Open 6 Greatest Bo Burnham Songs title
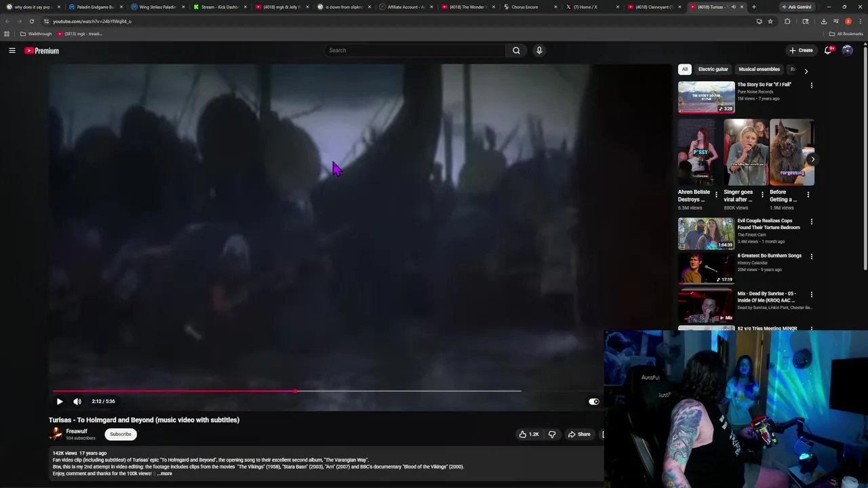This screenshot has width=868, height=488. (x=770, y=256)
